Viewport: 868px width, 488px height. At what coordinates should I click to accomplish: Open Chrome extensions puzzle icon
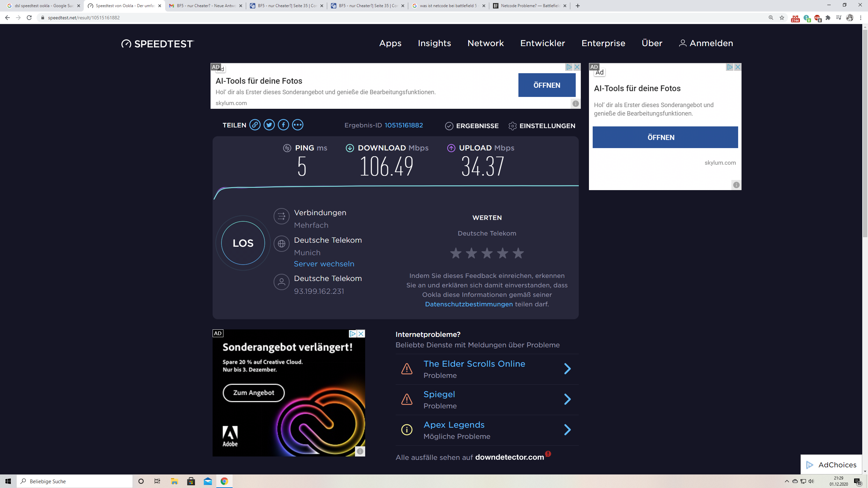click(828, 18)
